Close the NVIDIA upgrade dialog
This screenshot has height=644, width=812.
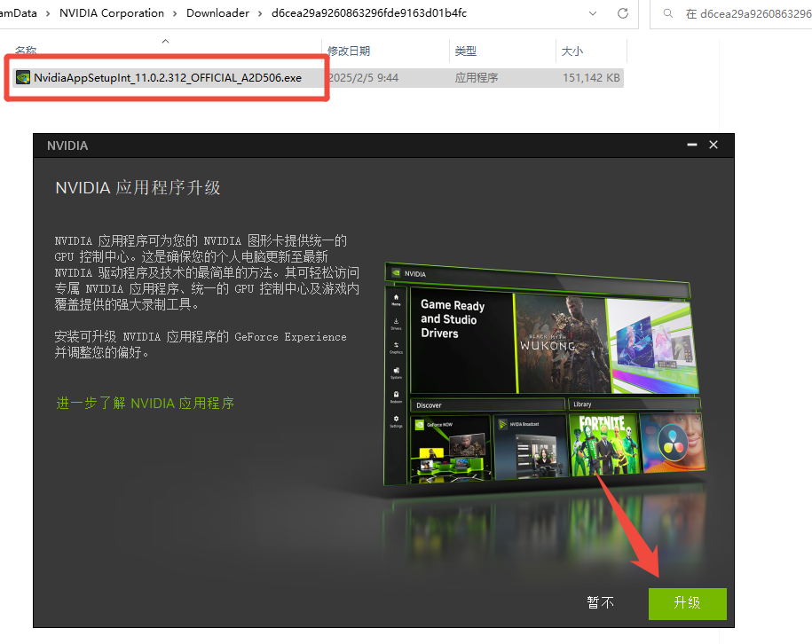pos(713,145)
